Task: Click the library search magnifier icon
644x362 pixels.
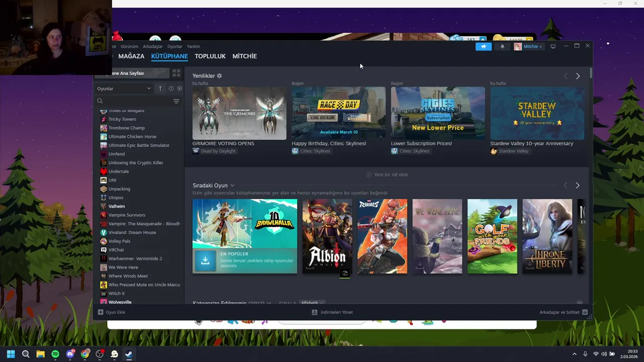Action: (100, 101)
